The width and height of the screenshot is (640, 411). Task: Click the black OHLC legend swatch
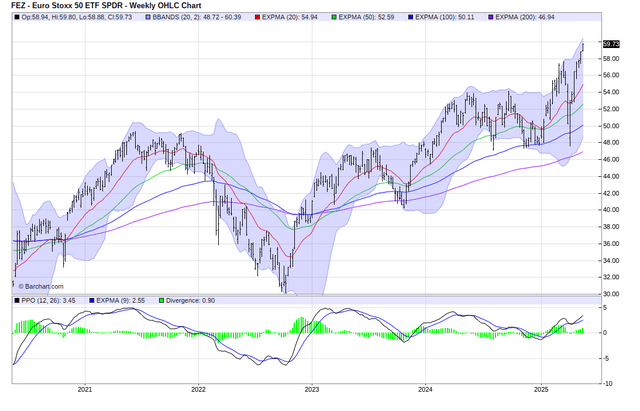[x=17, y=17]
